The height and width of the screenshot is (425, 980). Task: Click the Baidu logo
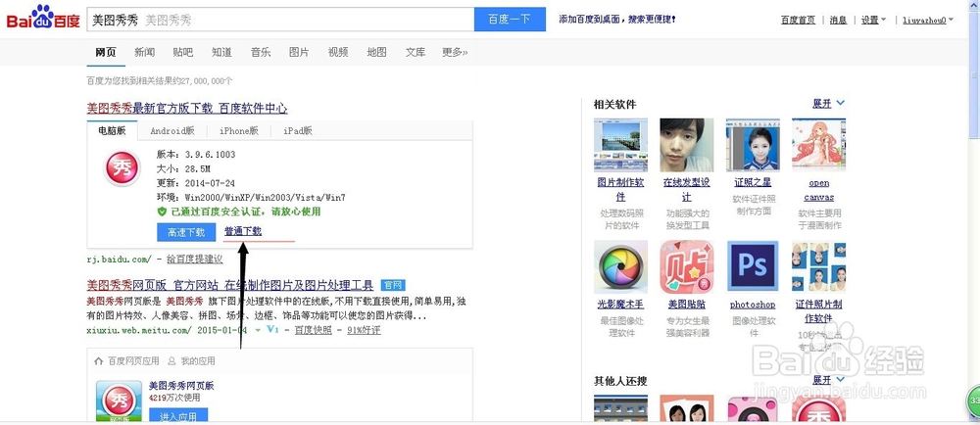click(x=43, y=19)
